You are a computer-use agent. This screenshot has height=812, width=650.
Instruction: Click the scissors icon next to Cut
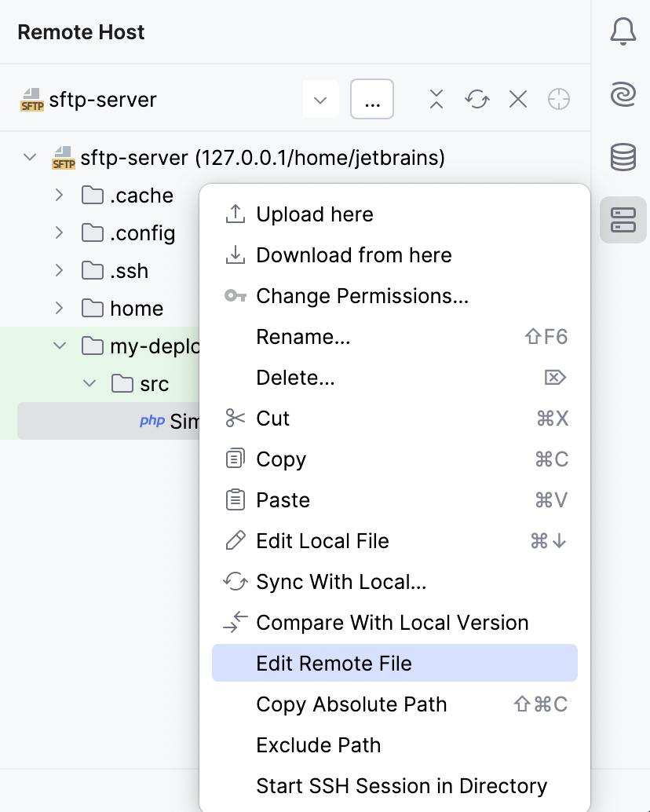235,419
